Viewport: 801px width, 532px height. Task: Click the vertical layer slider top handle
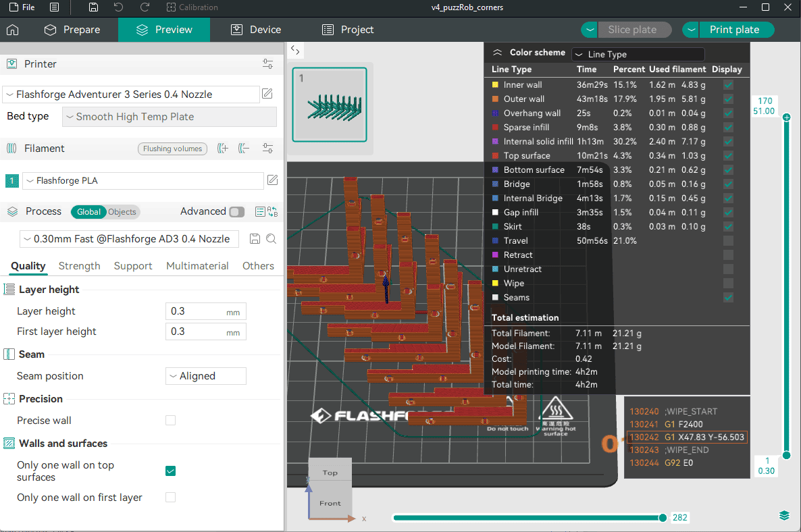[x=787, y=117]
